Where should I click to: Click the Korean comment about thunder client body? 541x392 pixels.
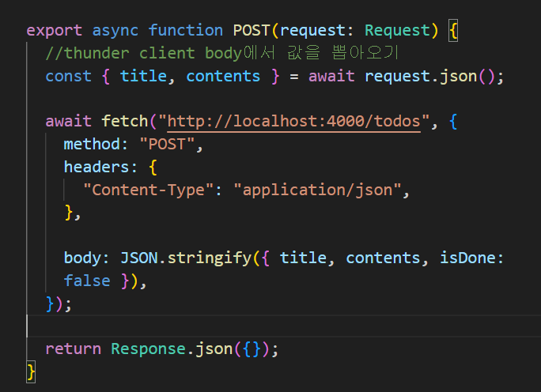click(x=222, y=53)
